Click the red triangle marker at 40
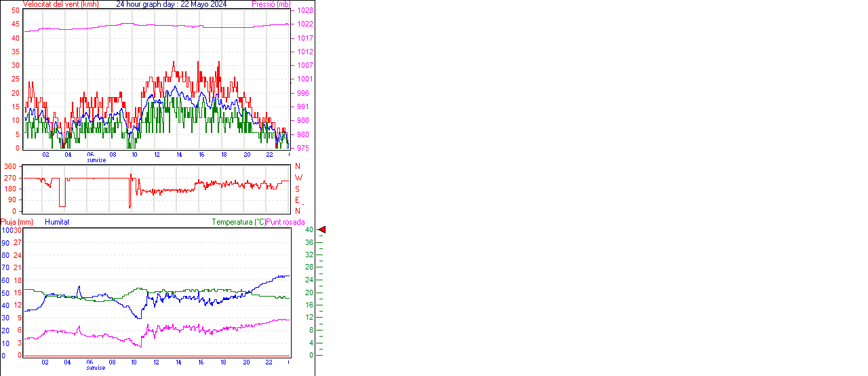868x376 pixels. click(x=323, y=230)
